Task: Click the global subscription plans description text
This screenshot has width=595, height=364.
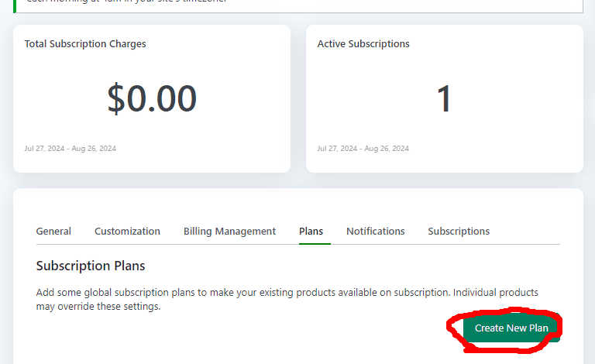Action: [x=287, y=299]
